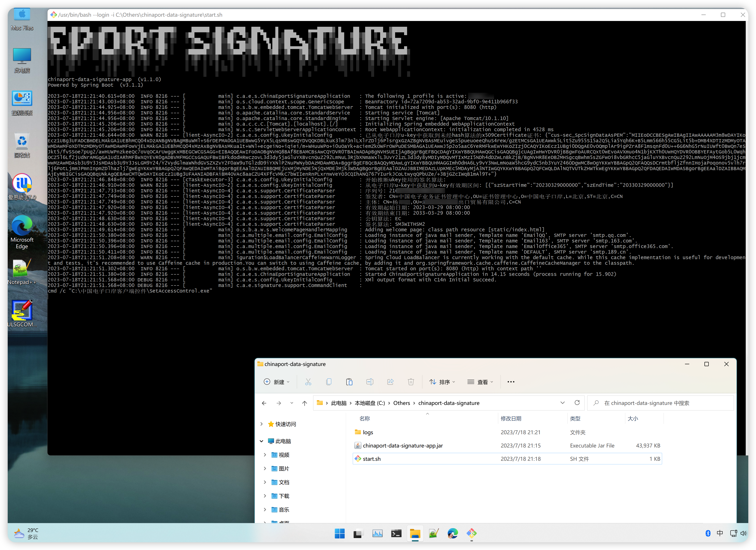Select Others in the breadcrumb path
756x550 pixels.
[401, 403]
